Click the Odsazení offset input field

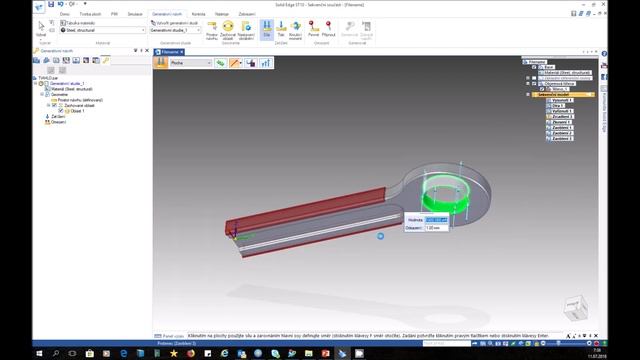coord(436,228)
